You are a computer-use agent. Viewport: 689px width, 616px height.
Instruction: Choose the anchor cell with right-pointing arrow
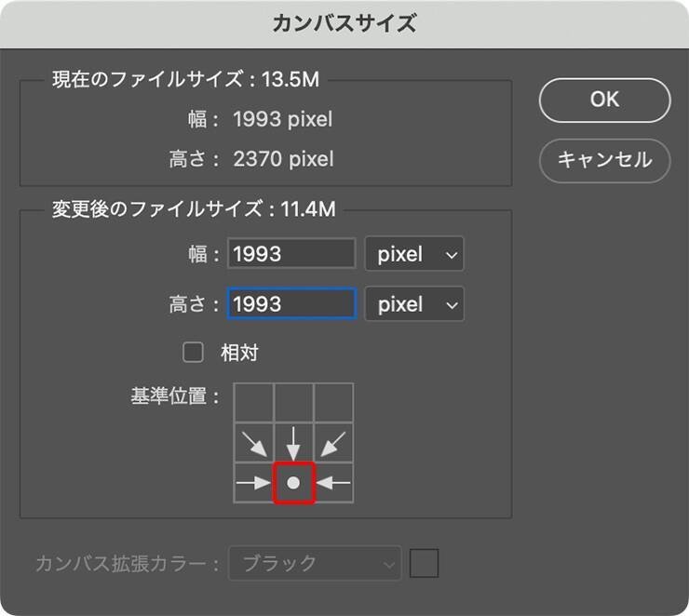tap(253, 483)
